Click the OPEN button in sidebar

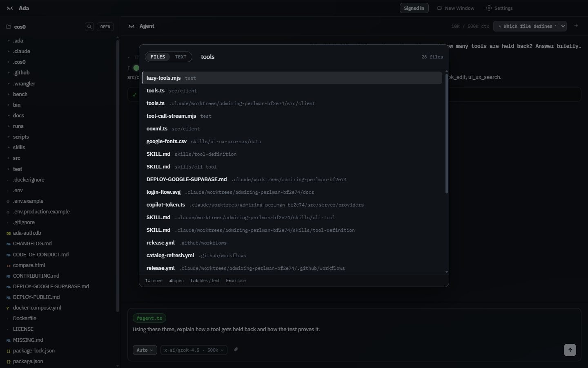[105, 27]
